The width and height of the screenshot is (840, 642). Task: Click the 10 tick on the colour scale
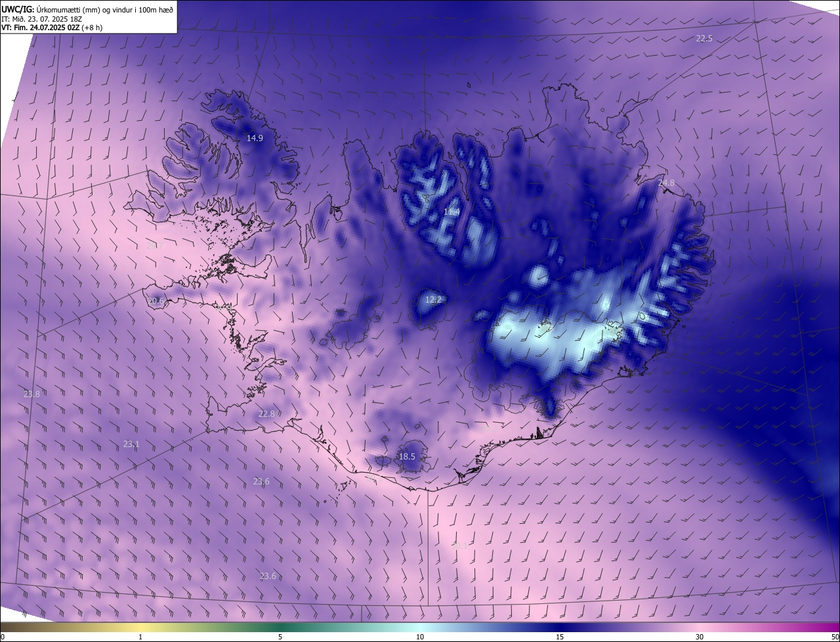click(420, 637)
